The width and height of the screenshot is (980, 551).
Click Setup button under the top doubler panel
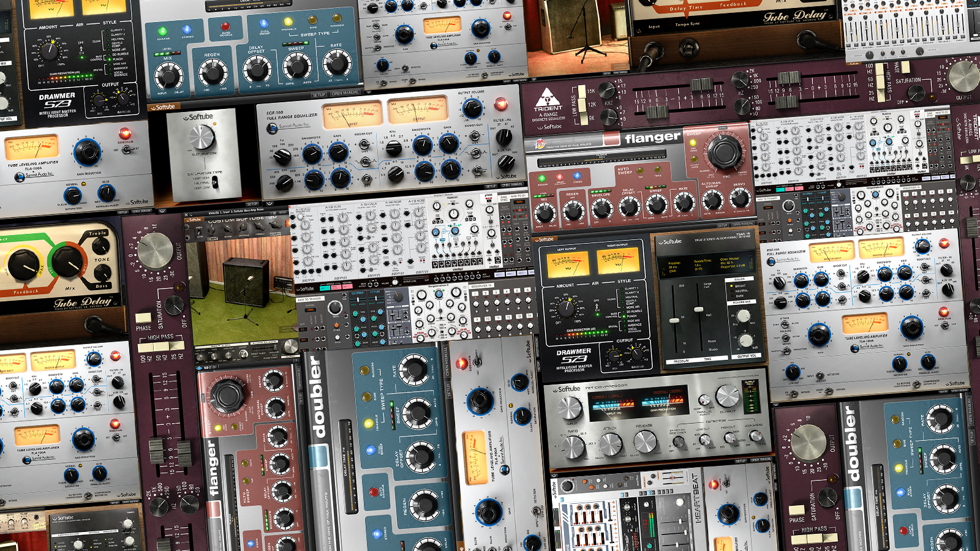pyautogui.click(x=318, y=94)
